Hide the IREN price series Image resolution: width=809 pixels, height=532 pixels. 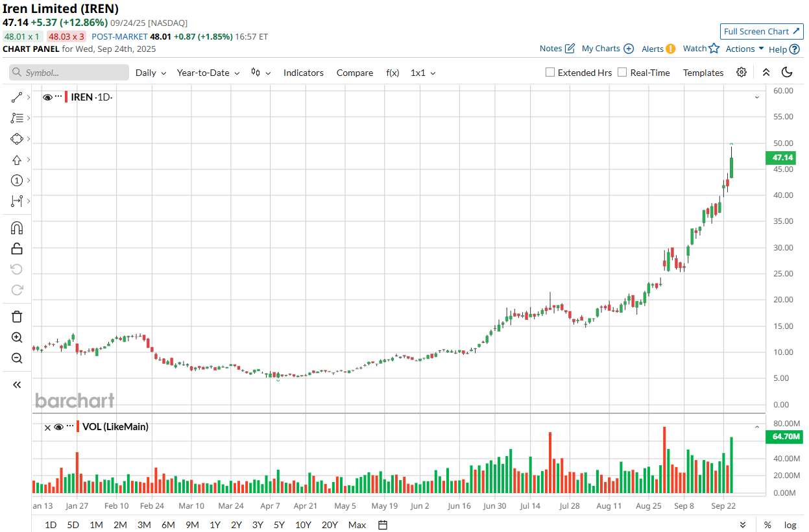[x=47, y=97]
